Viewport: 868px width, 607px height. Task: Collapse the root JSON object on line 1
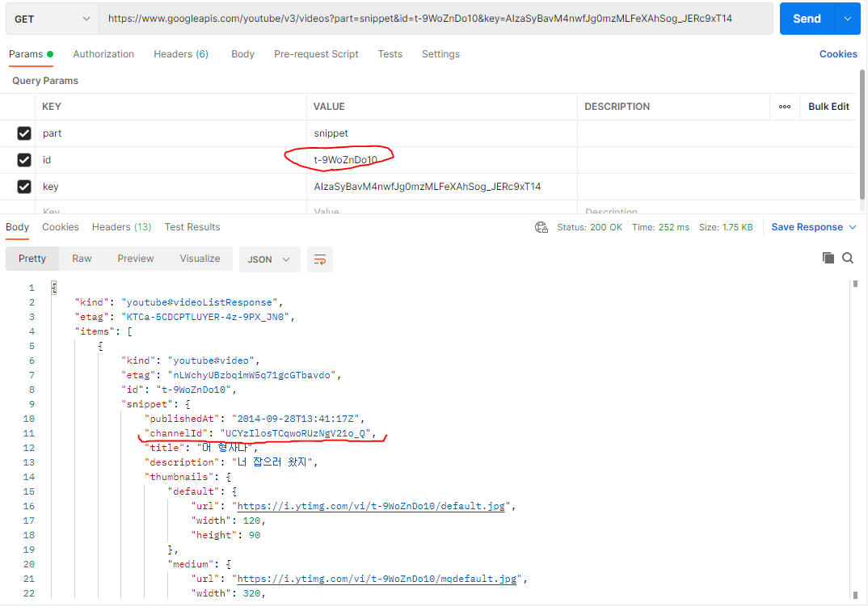[x=53, y=288]
